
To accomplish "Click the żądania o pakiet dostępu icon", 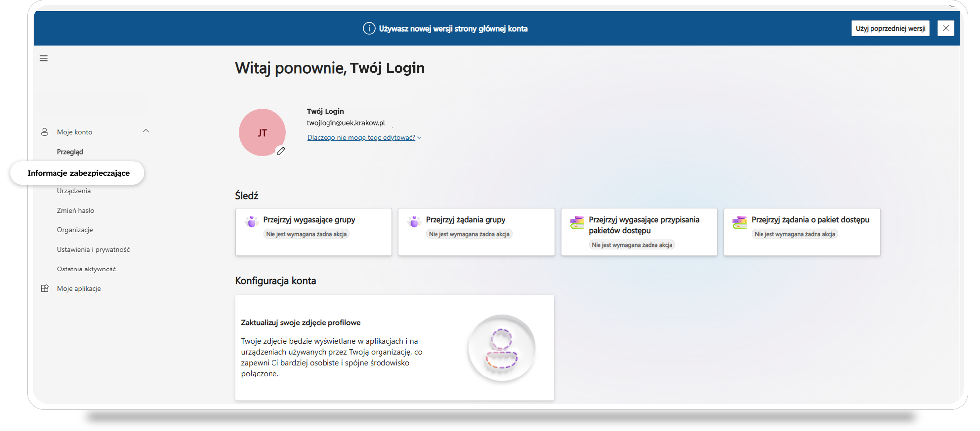I will pos(739,222).
